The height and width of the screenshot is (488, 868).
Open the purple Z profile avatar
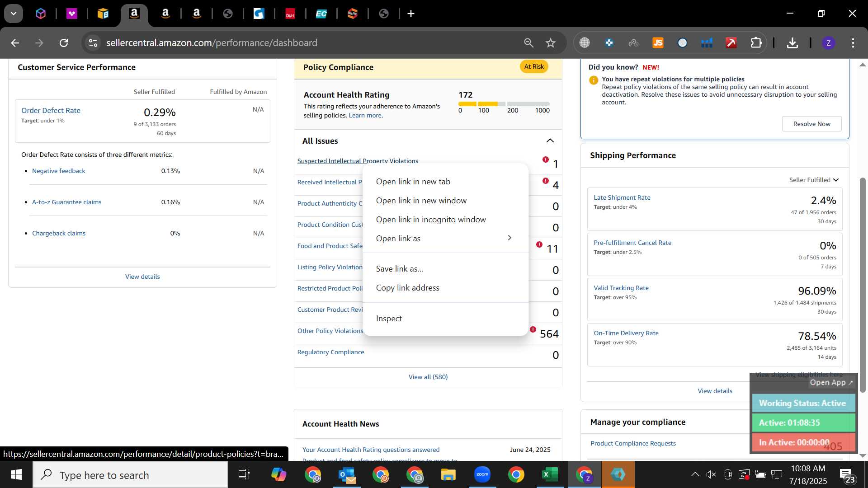tap(828, 43)
